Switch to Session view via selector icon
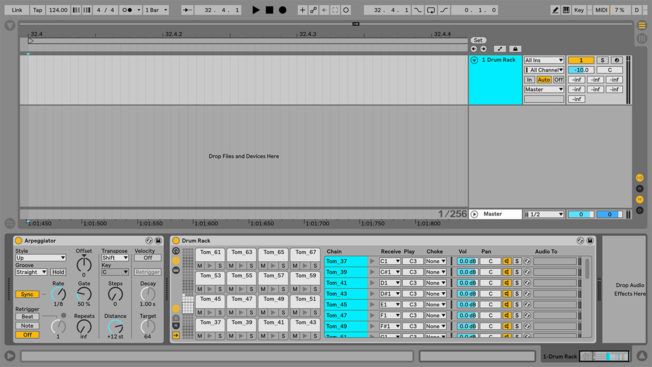The image size is (652, 367). 642,39
